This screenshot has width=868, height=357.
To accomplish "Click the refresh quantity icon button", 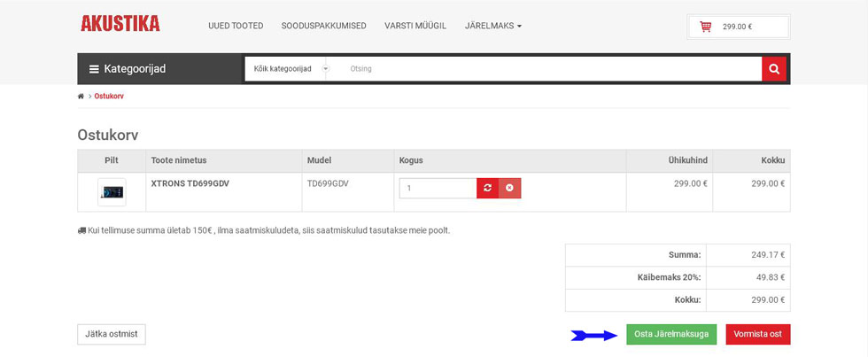I will point(488,188).
